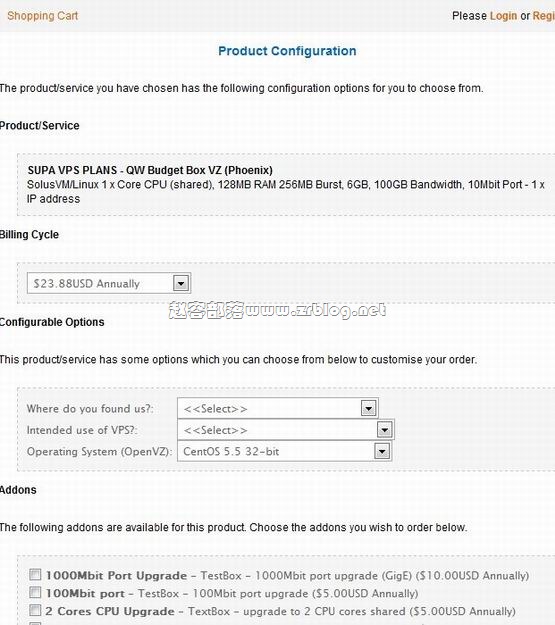
Task: Open the CentOS 5.5 32-bit selection field
Action: [285, 451]
